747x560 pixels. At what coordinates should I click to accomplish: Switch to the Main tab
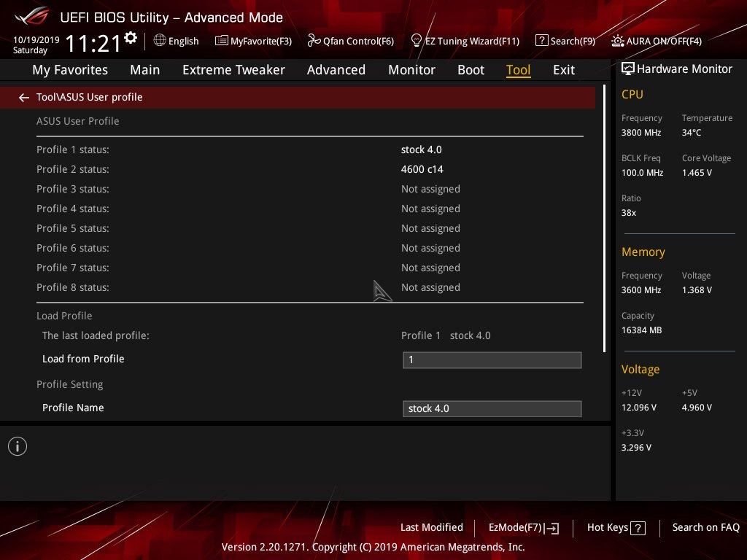tap(145, 70)
